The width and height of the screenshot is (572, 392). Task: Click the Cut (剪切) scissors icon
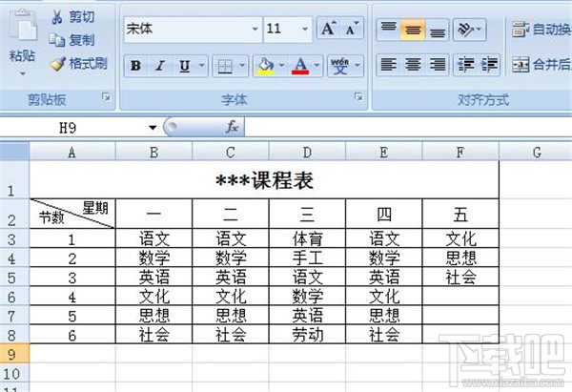[x=57, y=17]
